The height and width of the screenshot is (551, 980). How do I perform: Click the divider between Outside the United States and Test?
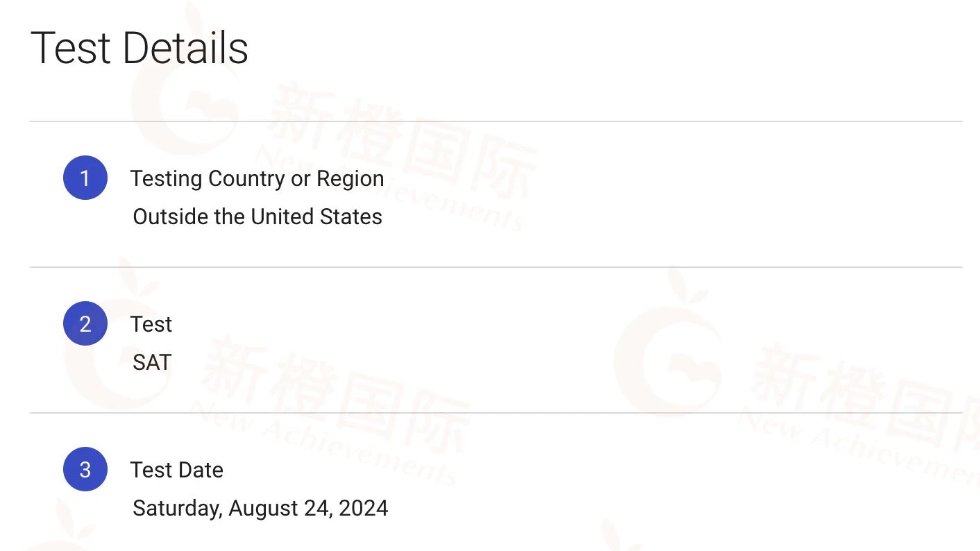pos(496,267)
